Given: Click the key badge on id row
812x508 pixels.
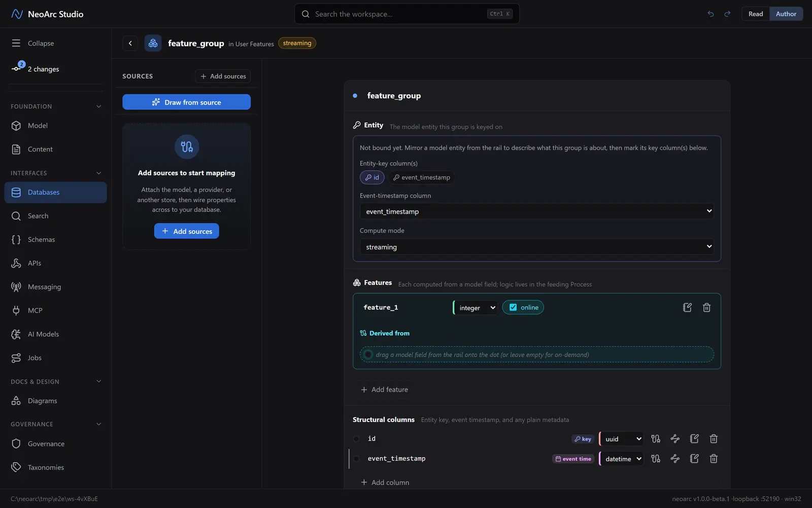Looking at the screenshot, I should pos(583,439).
